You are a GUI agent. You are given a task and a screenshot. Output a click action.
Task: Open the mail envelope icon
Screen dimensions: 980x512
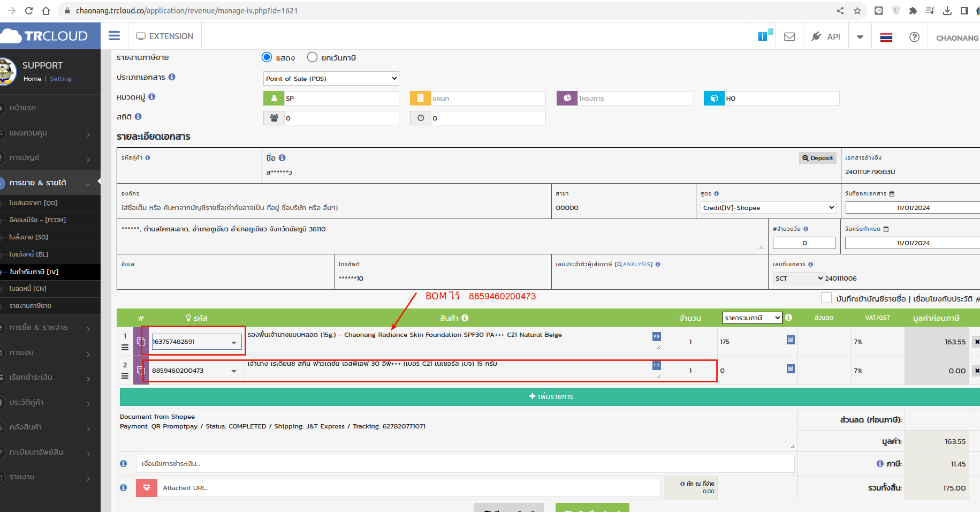[789, 36]
